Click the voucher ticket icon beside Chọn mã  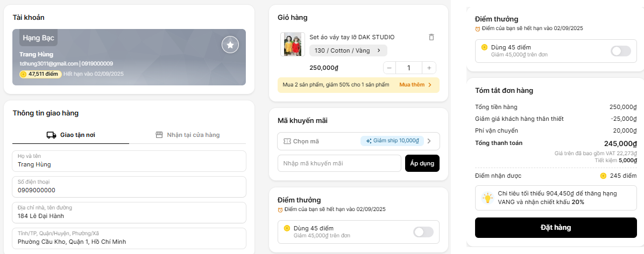click(x=287, y=141)
